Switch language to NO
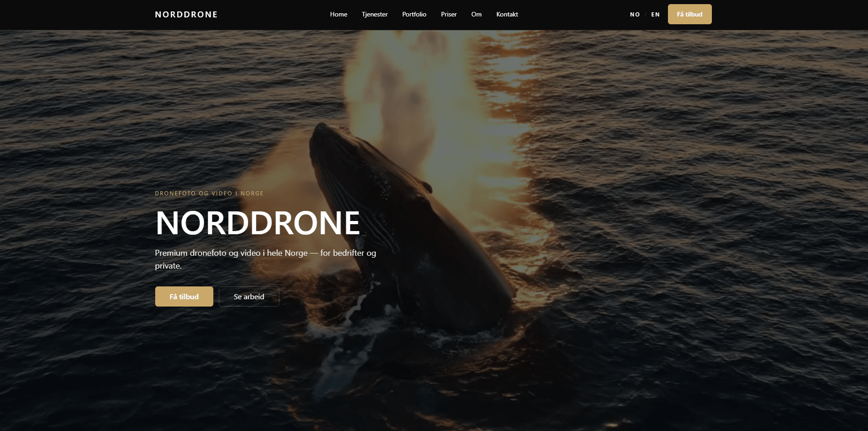 tap(635, 14)
